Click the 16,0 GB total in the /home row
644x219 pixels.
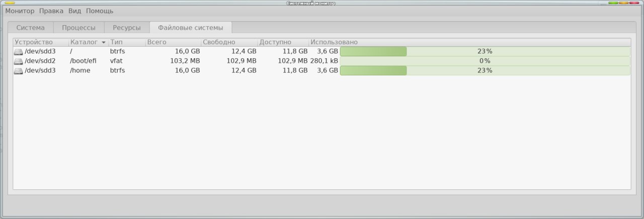point(187,70)
